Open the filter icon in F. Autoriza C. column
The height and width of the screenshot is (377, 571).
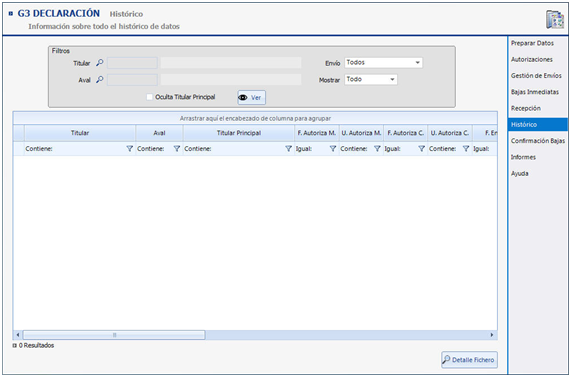pyautogui.click(x=421, y=149)
